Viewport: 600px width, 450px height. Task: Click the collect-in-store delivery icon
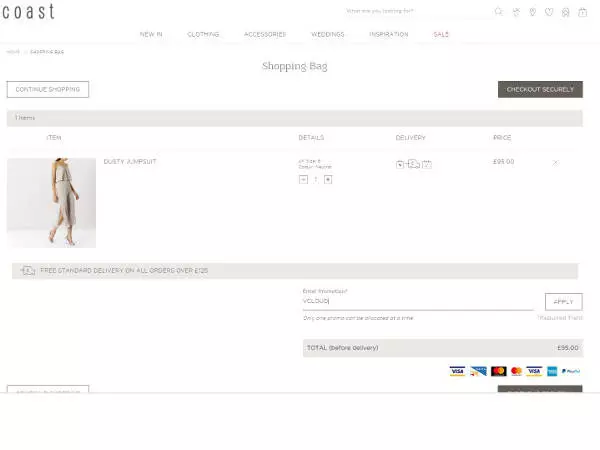point(400,164)
